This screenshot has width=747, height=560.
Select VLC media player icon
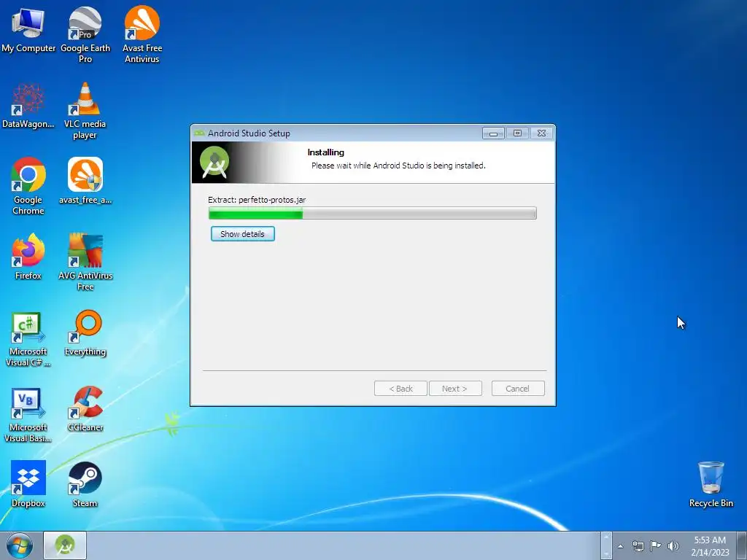coord(85,111)
